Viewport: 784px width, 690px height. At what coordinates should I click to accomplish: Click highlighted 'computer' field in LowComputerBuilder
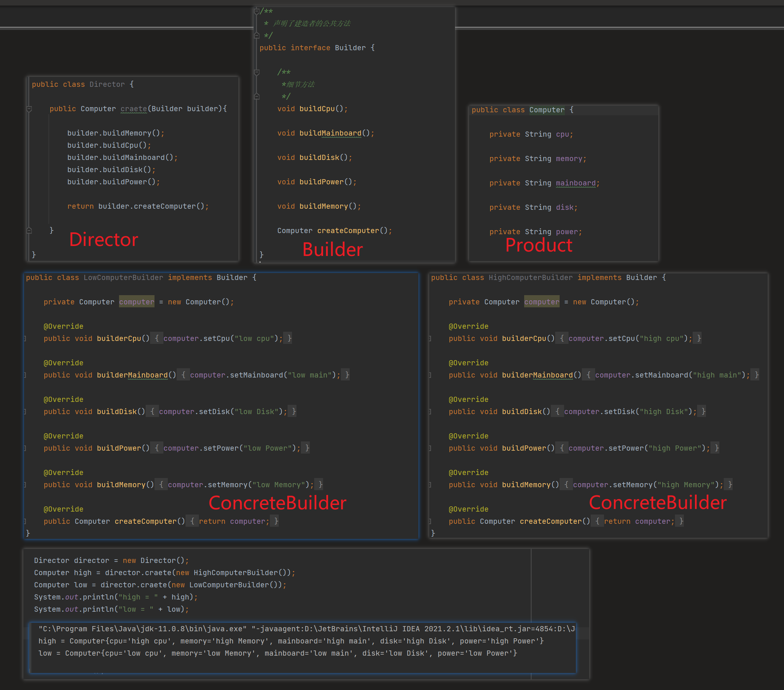136,302
